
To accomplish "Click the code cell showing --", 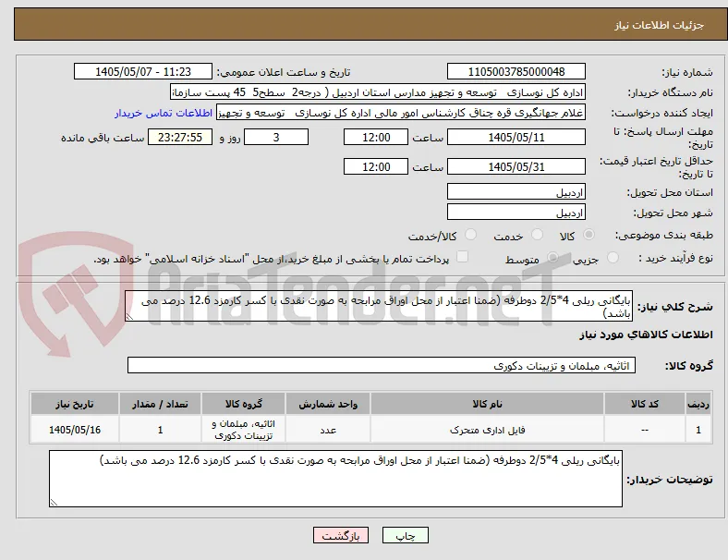I will tap(645, 430).
